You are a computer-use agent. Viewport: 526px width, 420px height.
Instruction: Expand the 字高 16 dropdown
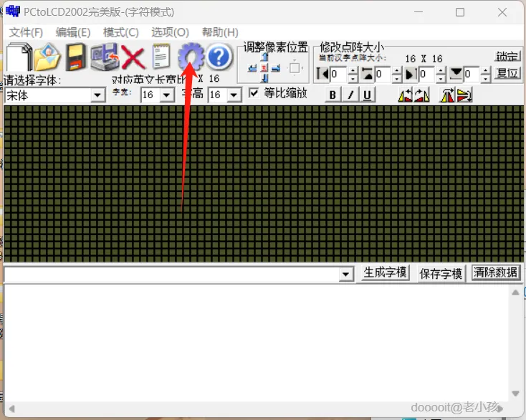pos(234,95)
